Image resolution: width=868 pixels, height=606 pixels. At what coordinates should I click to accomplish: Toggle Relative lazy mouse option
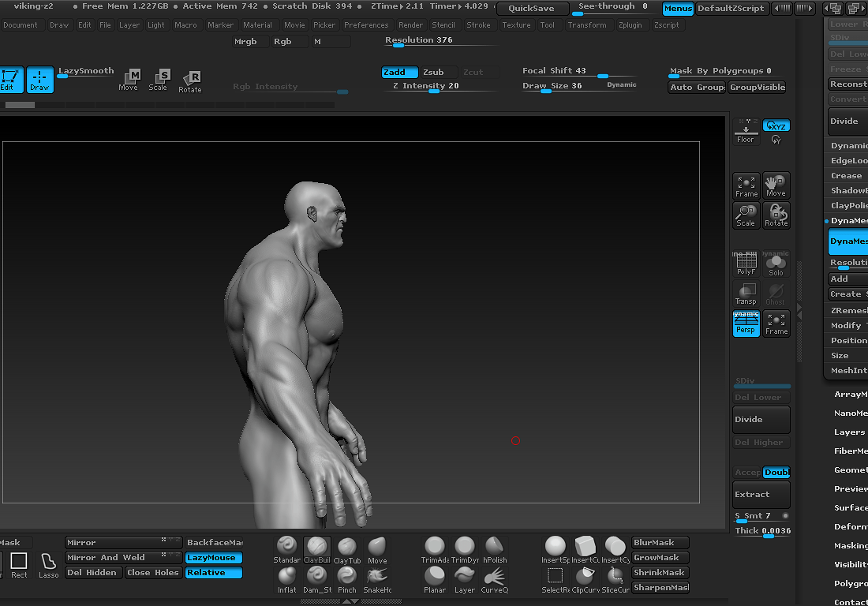click(214, 573)
